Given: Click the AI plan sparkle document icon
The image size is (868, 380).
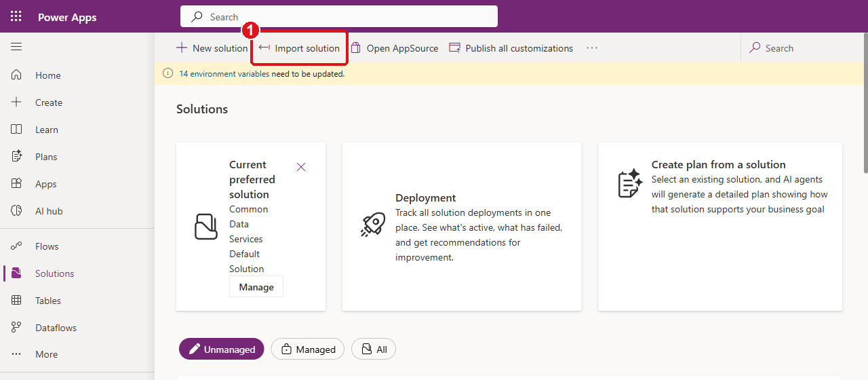Looking at the screenshot, I should [630, 183].
